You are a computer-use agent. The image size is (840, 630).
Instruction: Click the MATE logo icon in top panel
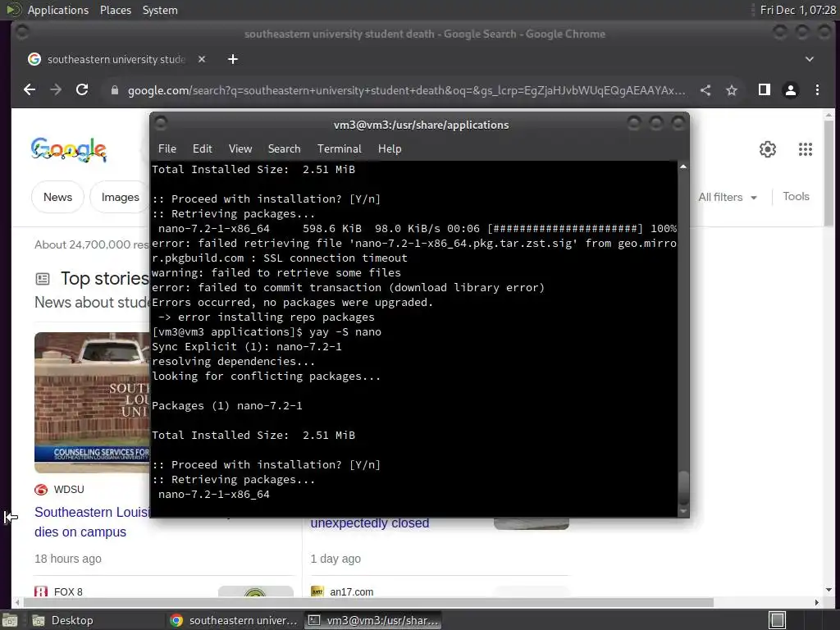(x=14, y=10)
